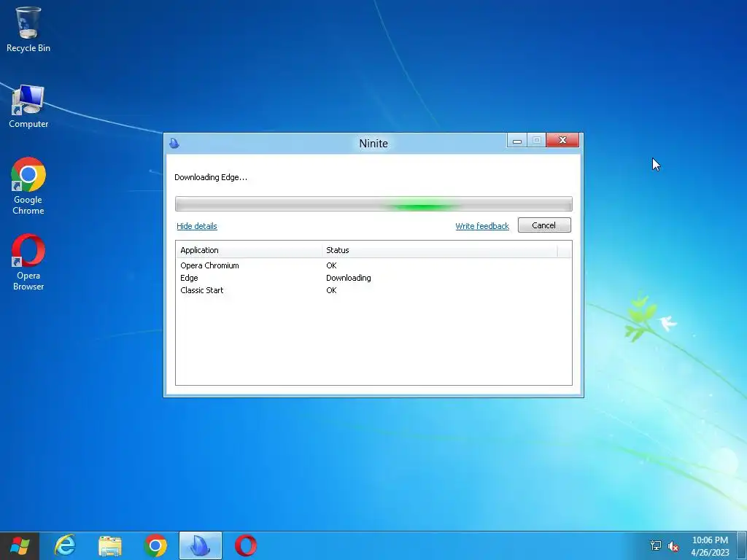Select the Classic Start row
This screenshot has width=747, height=560.
pyautogui.click(x=373, y=290)
